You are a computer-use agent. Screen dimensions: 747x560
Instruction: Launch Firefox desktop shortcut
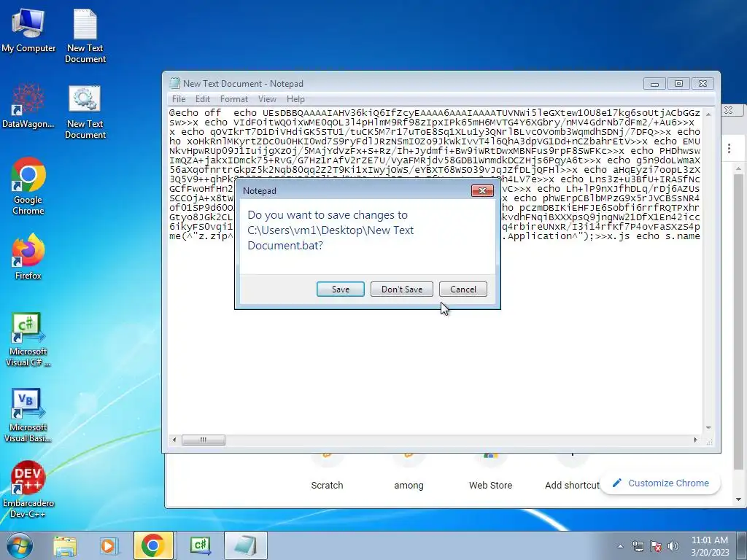pyautogui.click(x=28, y=256)
